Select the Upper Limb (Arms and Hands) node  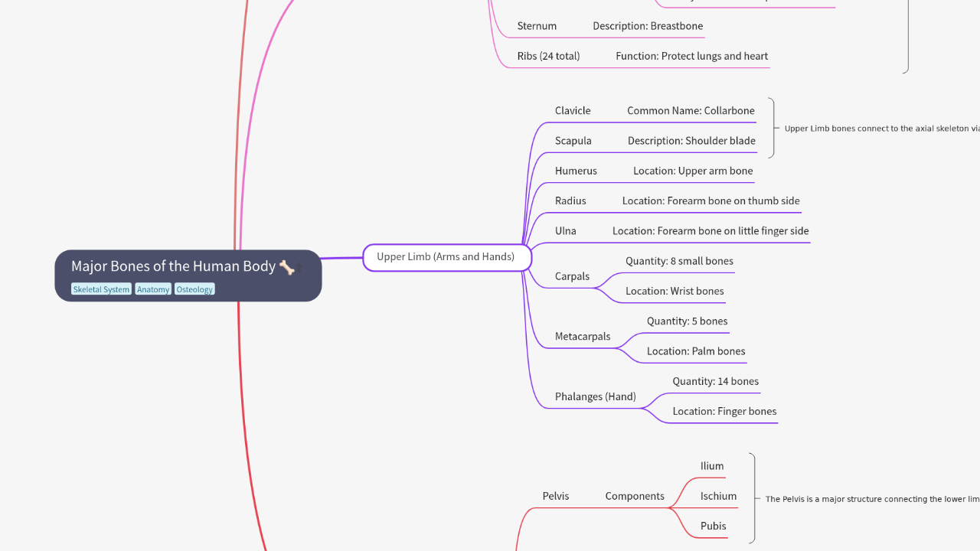(446, 257)
